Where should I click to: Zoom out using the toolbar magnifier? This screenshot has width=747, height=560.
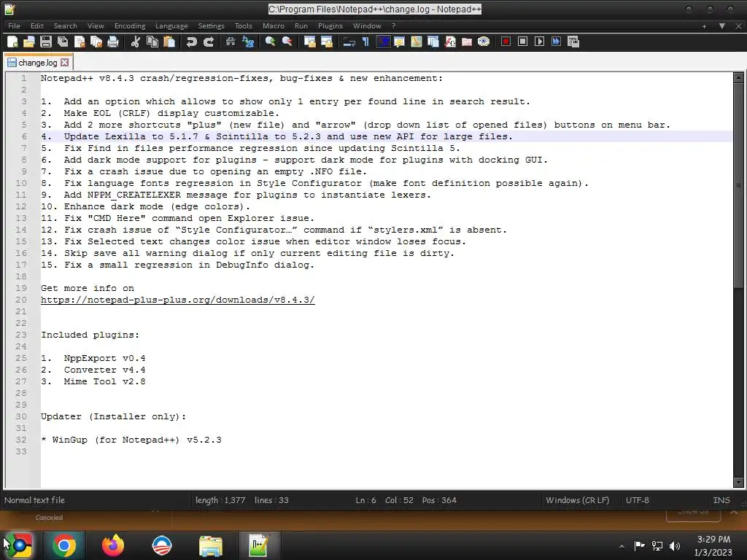coord(287,42)
